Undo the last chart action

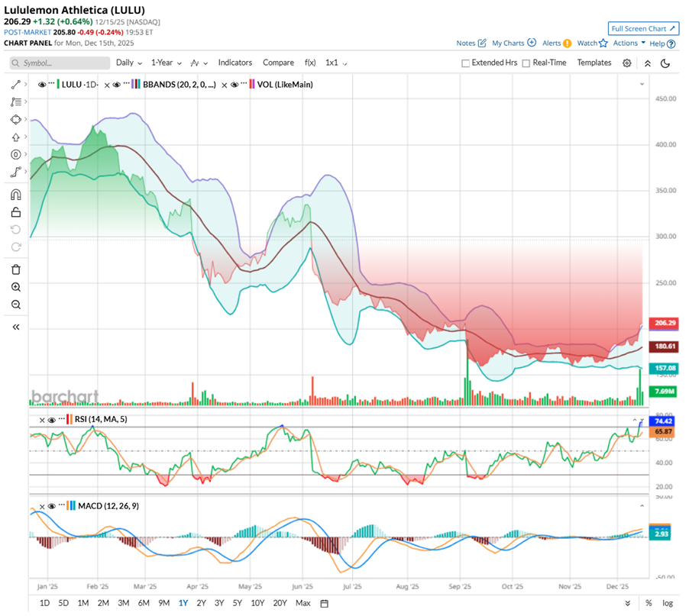(16, 230)
